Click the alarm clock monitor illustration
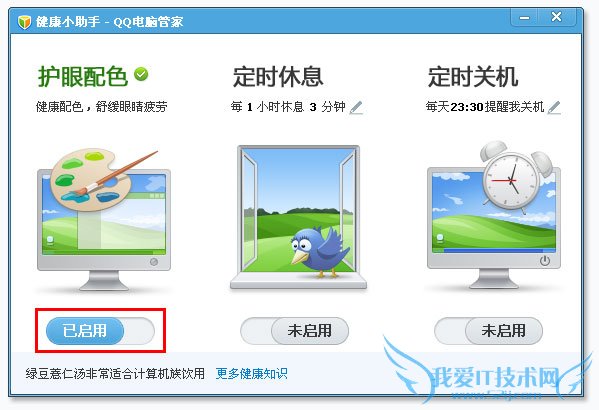 tap(494, 215)
